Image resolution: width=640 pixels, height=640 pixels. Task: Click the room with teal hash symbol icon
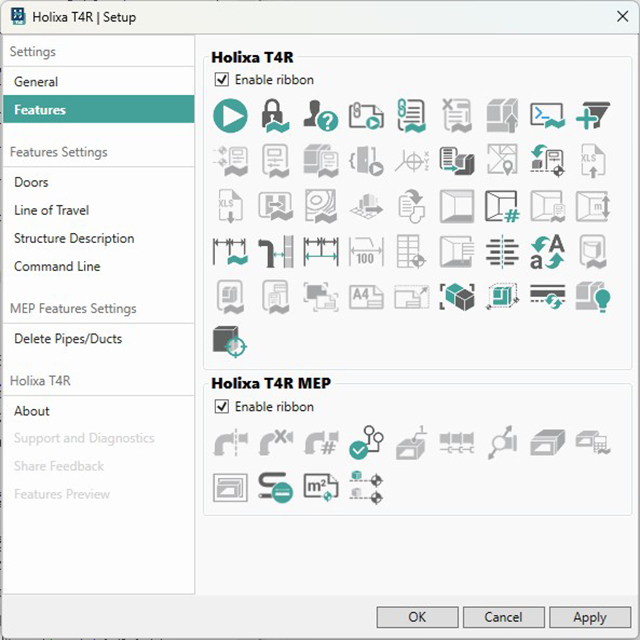click(x=502, y=206)
